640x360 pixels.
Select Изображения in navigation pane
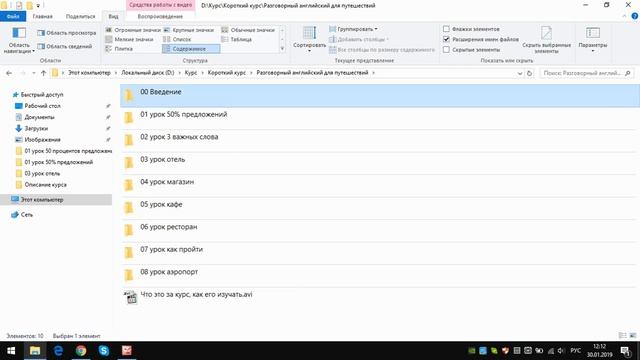point(42,140)
